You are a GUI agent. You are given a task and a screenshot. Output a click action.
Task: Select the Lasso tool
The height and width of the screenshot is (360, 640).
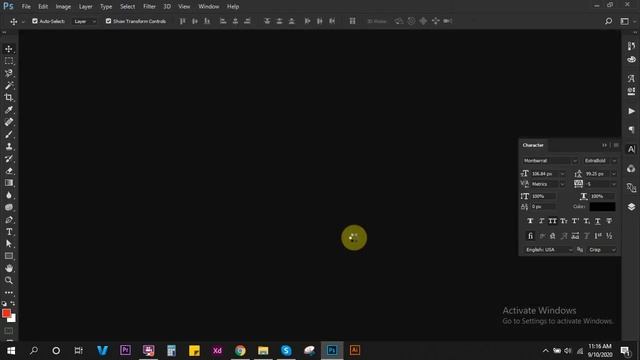coord(9,73)
